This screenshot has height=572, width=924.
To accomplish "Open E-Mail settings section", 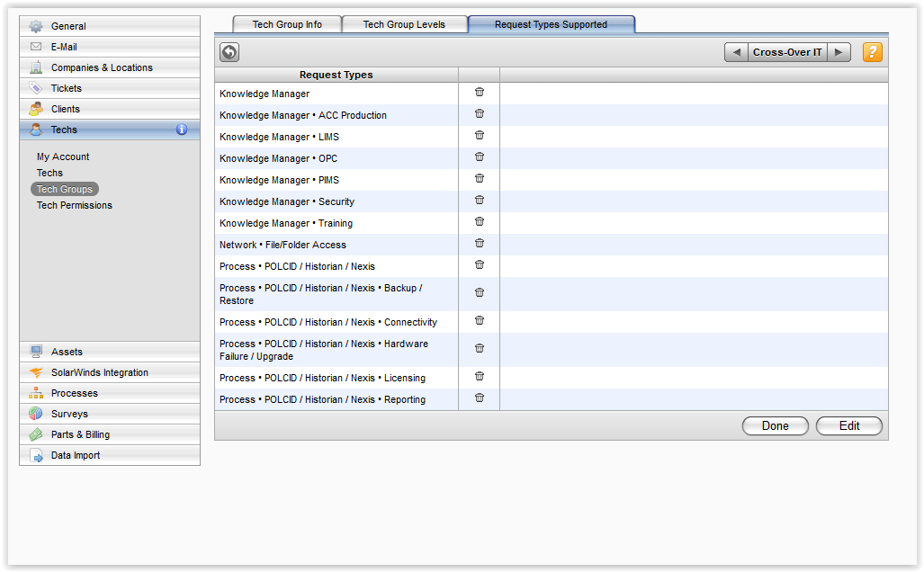I will (x=110, y=47).
